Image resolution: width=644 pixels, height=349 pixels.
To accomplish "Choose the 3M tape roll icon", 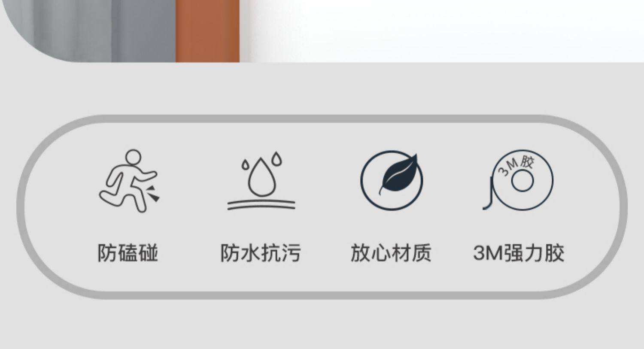I will [x=518, y=180].
